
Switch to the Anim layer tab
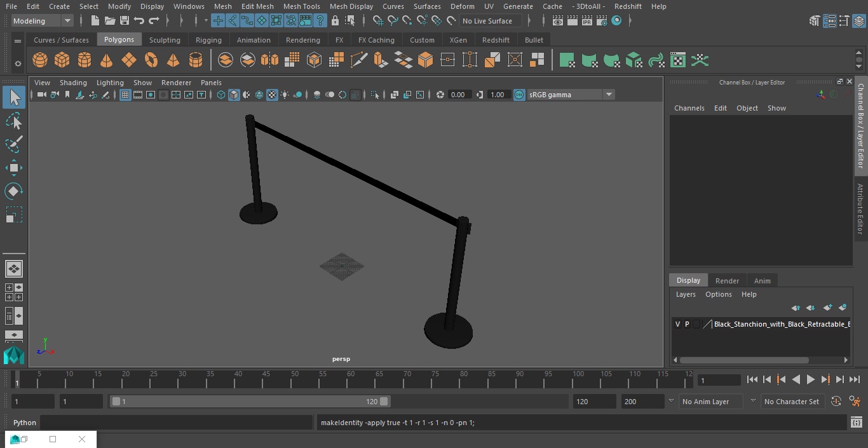coord(762,281)
